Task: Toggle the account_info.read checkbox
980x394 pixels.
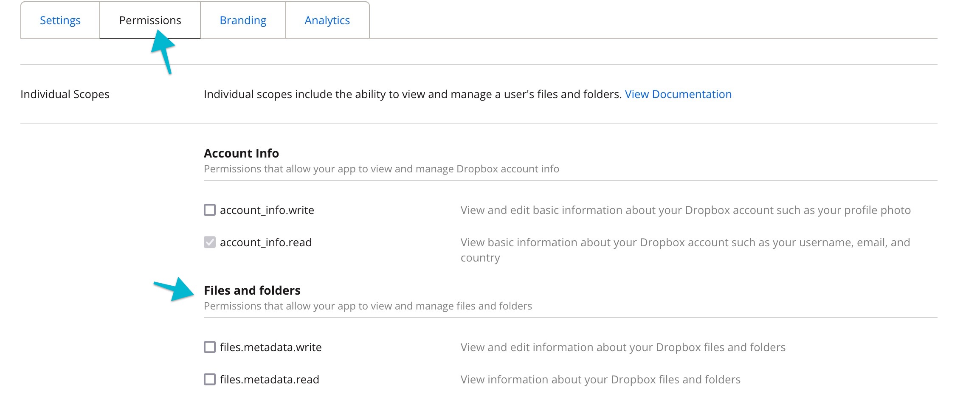Action: click(210, 242)
